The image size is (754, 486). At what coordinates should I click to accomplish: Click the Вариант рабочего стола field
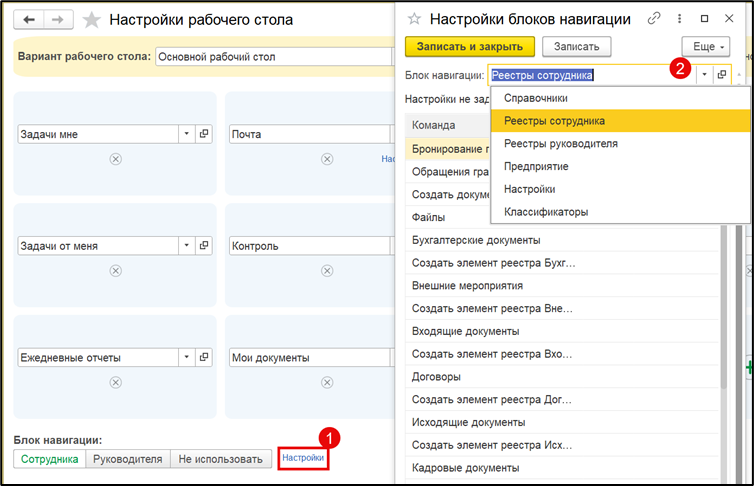274,57
